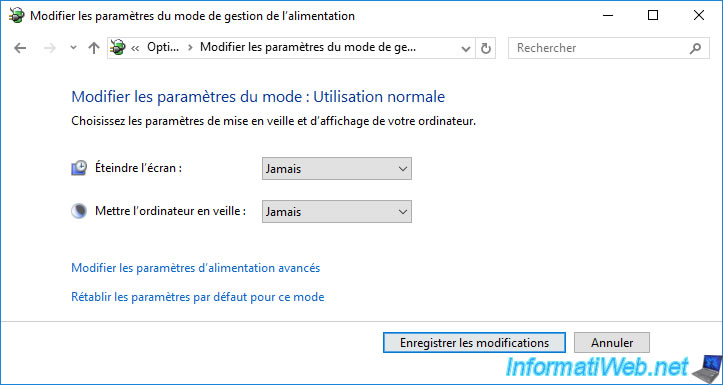Expand the address bar history dropdown

click(x=466, y=48)
